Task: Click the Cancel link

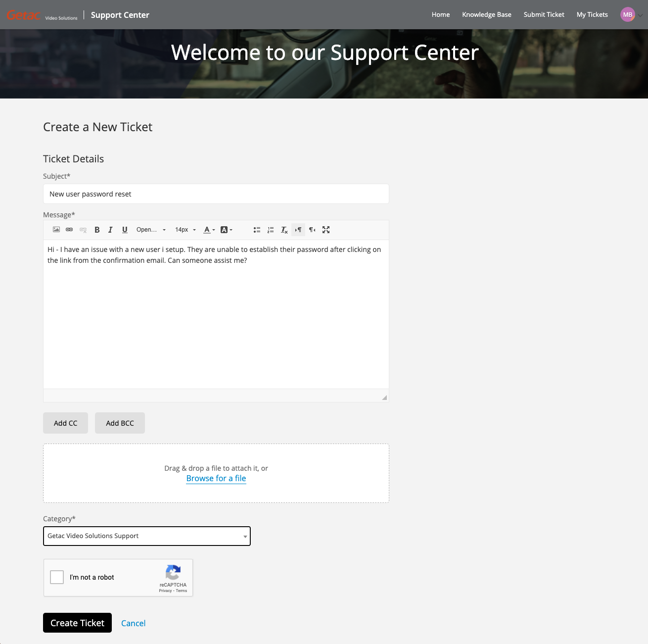Action: point(134,623)
